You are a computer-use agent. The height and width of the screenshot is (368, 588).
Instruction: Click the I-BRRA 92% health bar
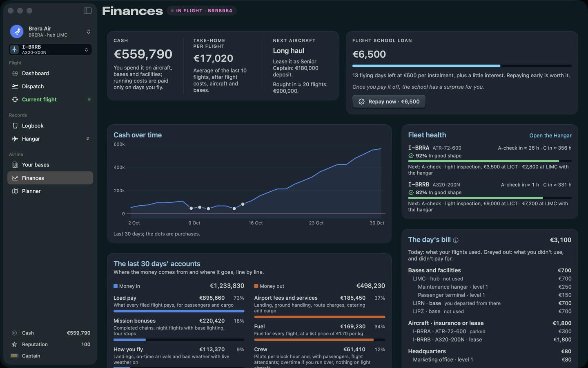coord(490,161)
